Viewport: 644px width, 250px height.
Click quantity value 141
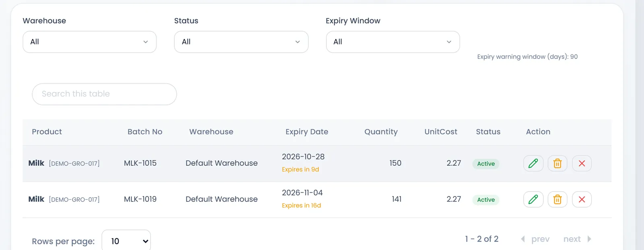pyautogui.click(x=396, y=199)
